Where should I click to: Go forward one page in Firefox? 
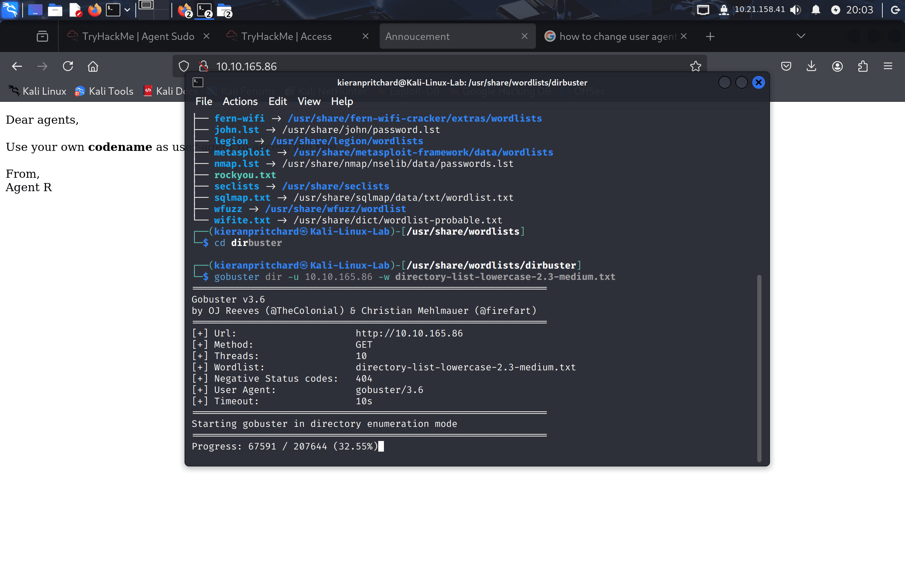coord(42,66)
